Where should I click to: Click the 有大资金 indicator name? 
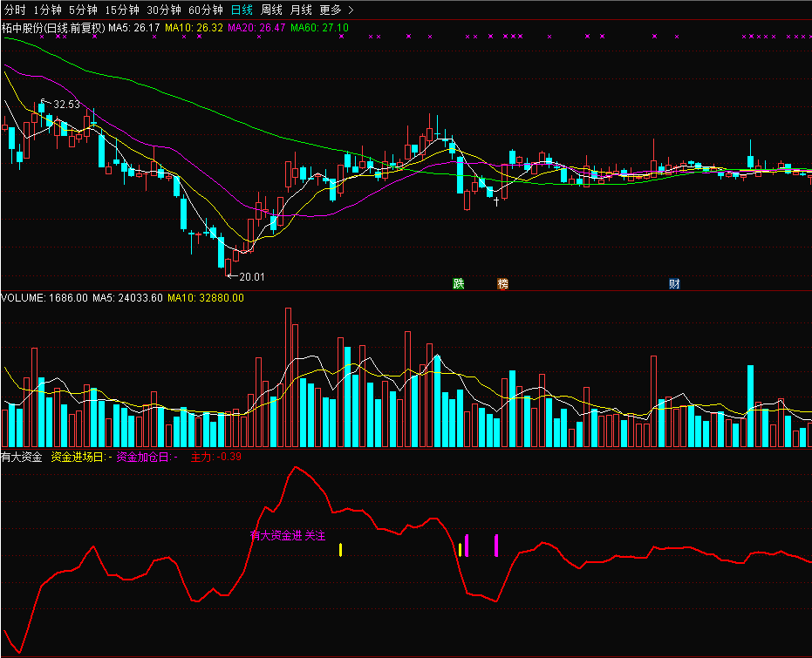click(x=22, y=457)
